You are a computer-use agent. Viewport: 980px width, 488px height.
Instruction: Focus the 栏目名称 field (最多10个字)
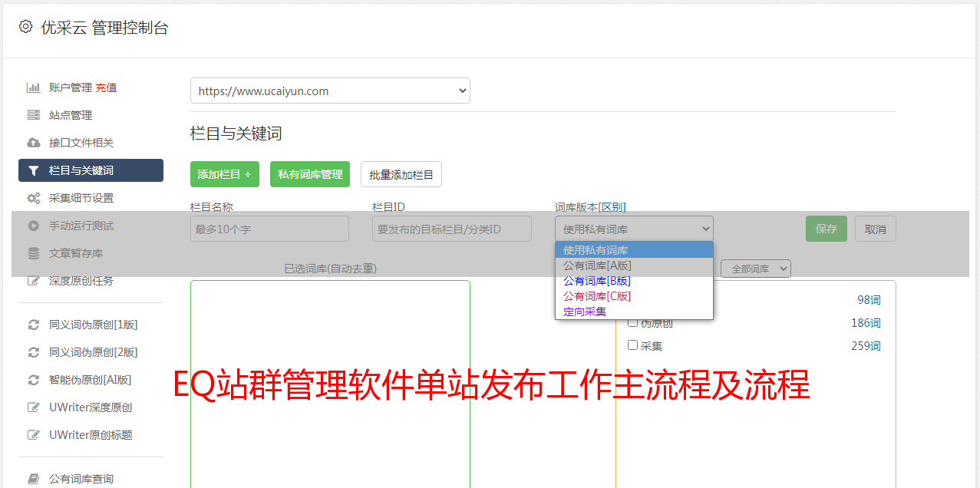269,229
